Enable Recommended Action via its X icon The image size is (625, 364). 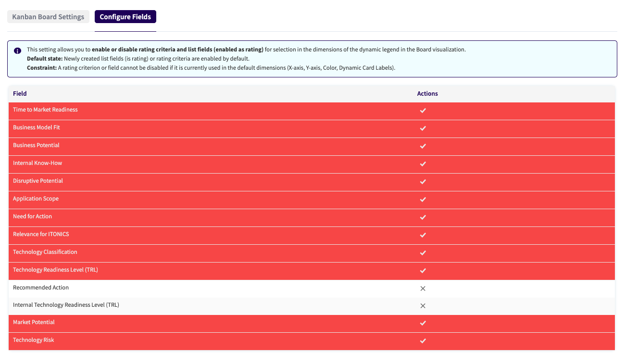(x=423, y=289)
